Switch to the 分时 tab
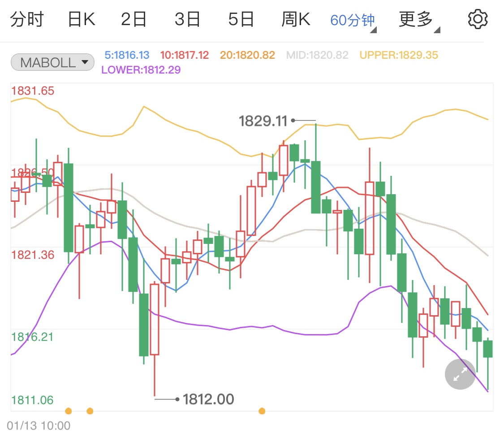504x439 pixels. tap(27, 20)
